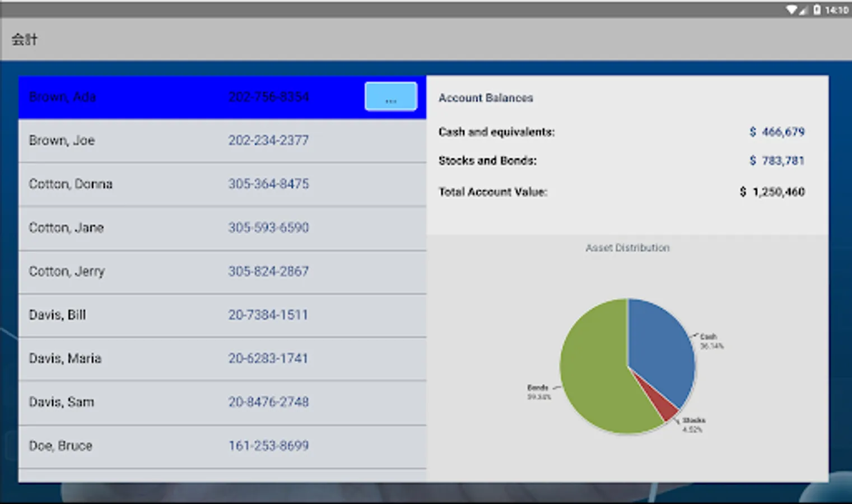
Task: Tap the battery status icon
Action: 817,10
